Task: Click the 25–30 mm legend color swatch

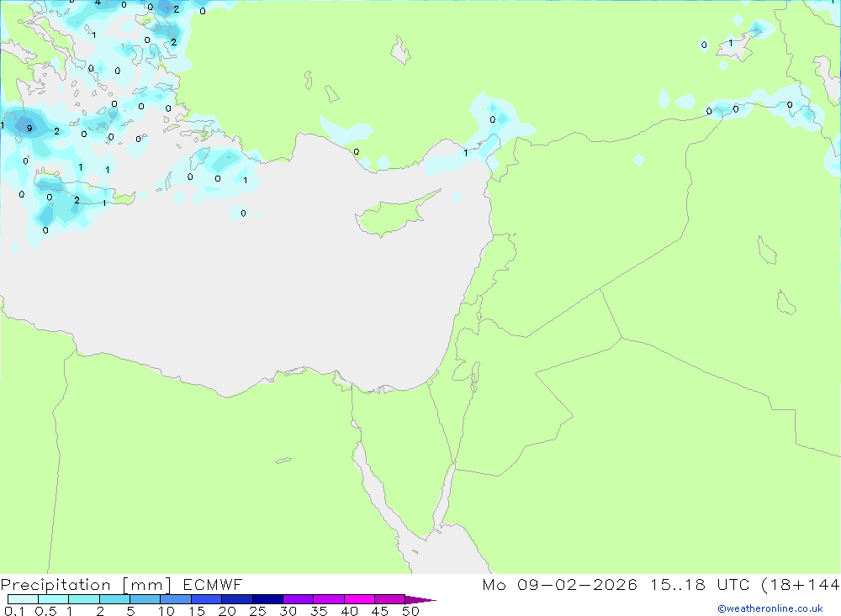Action: (267, 599)
